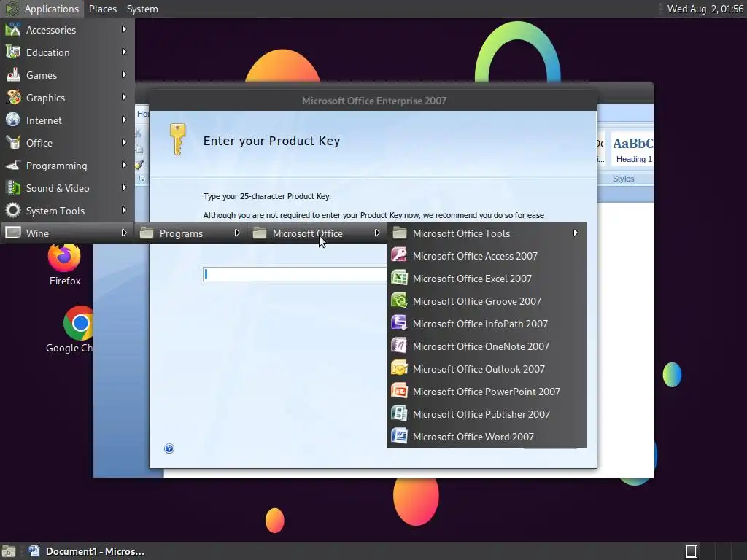Expand the Microsoft Office Tools submenu arrow
The image size is (747, 560).
coord(576,233)
